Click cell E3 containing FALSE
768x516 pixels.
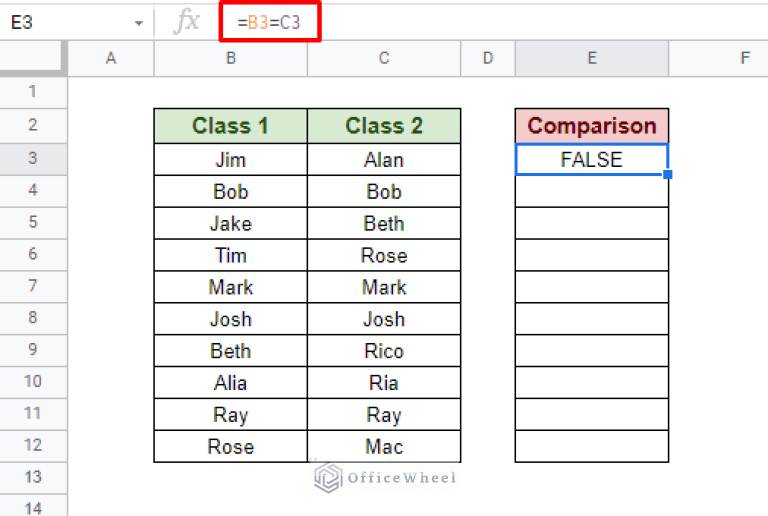click(592, 160)
